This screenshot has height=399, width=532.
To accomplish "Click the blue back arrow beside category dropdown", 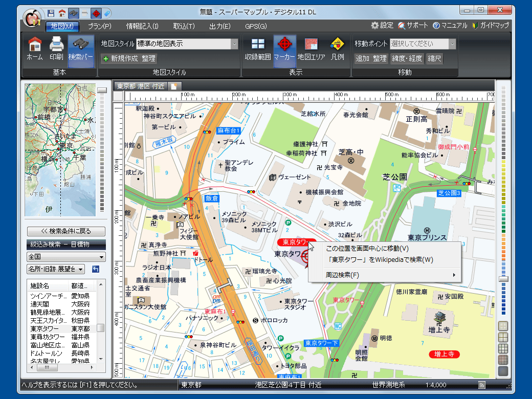I will pyautogui.click(x=96, y=269).
